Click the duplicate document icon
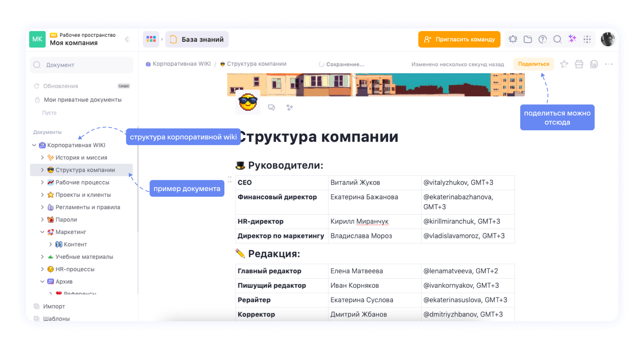 (x=593, y=64)
